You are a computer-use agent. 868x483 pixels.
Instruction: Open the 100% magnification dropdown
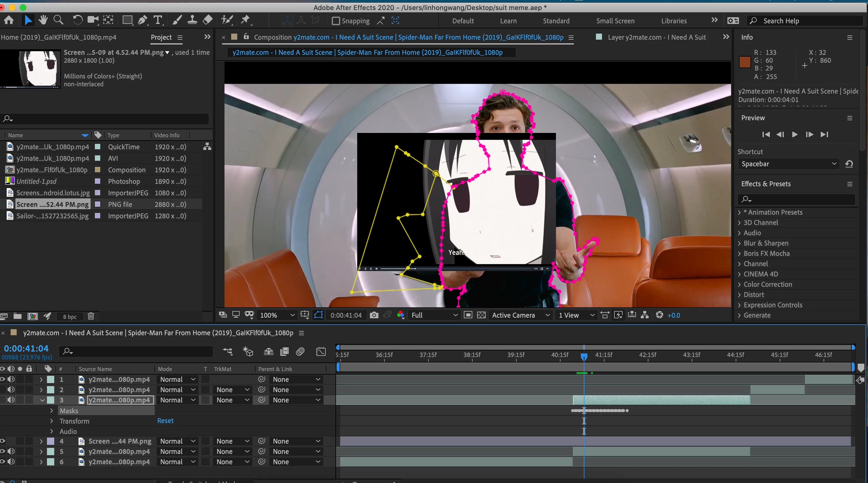pos(277,315)
